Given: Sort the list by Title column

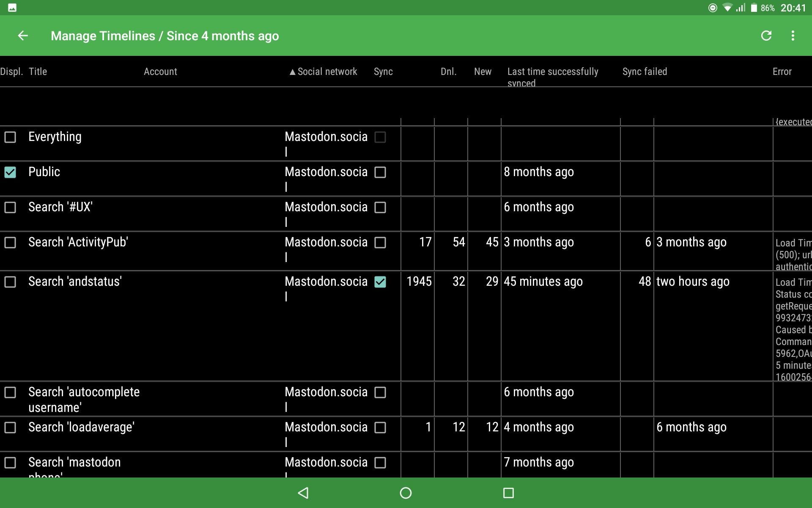Looking at the screenshot, I should [x=38, y=72].
